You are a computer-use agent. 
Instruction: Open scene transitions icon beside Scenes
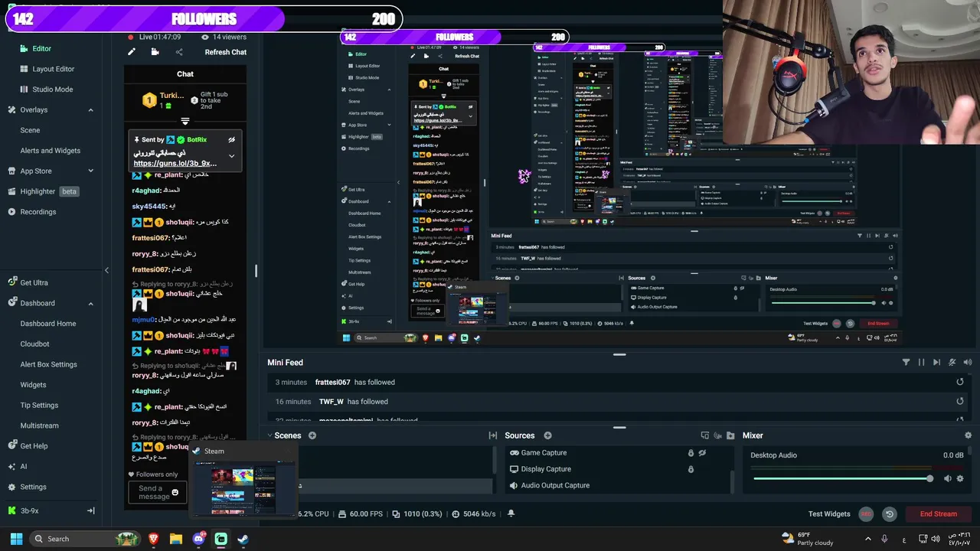coord(492,435)
